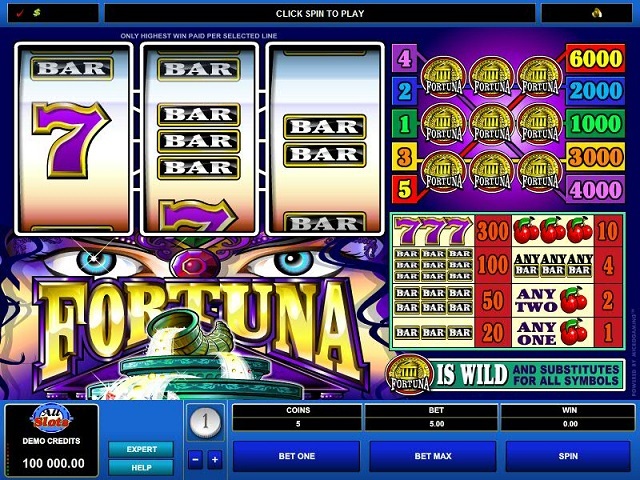Spin the reels
Screen dimensions: 640x480
(x=568, y=456)
